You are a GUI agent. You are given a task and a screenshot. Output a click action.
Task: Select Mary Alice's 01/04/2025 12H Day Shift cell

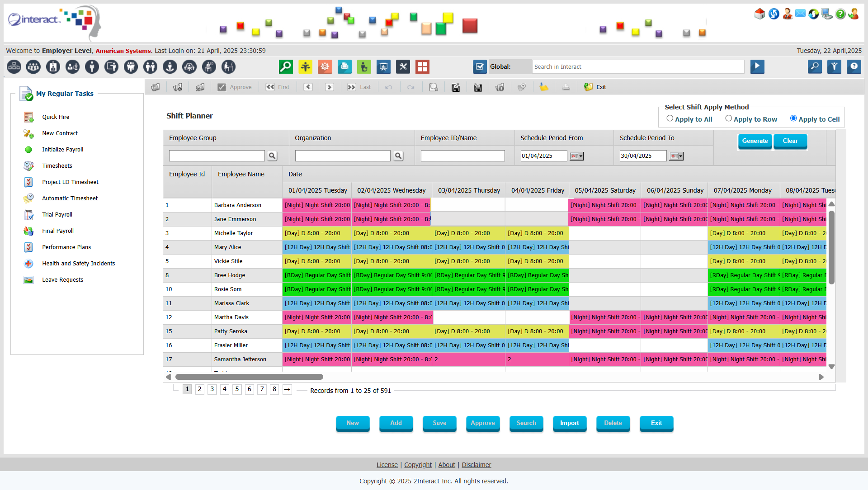[x=317, y=247]
